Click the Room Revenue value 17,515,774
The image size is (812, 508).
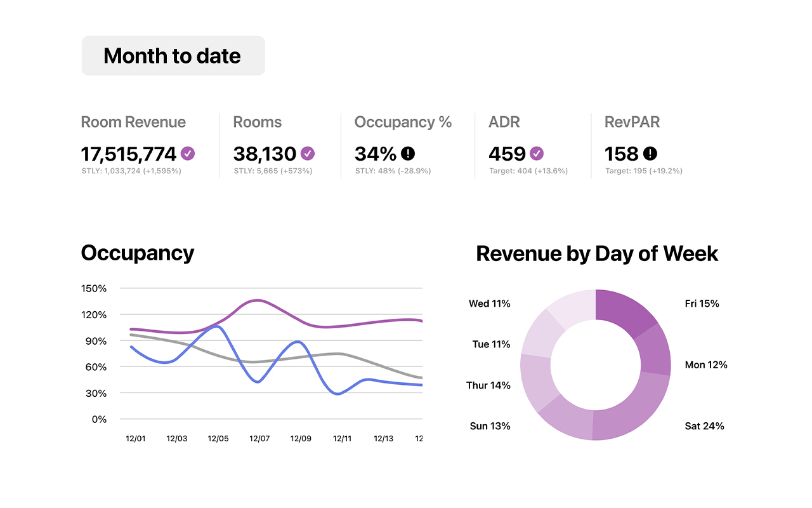(x=129, y=154)
